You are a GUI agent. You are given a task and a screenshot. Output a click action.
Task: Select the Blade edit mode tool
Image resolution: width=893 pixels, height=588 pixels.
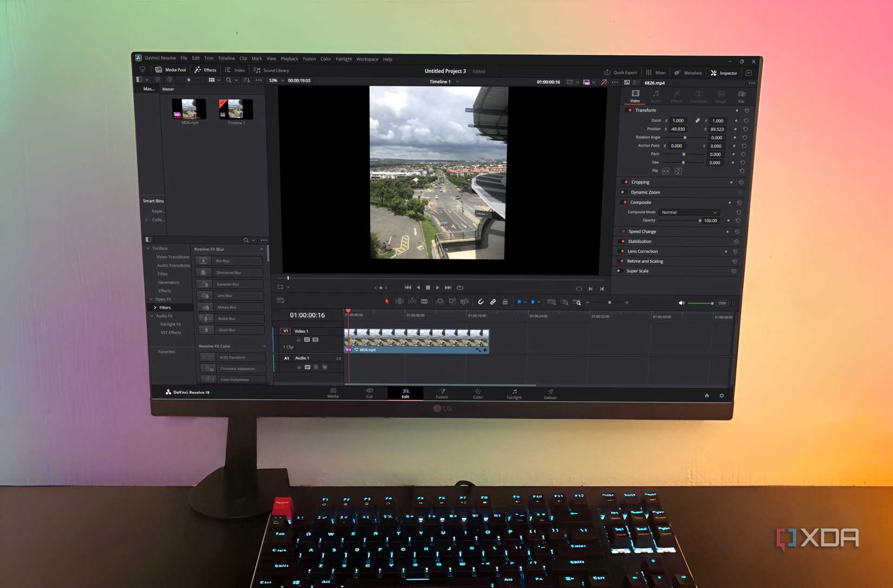pyautogui.click(x=424, y=301)
